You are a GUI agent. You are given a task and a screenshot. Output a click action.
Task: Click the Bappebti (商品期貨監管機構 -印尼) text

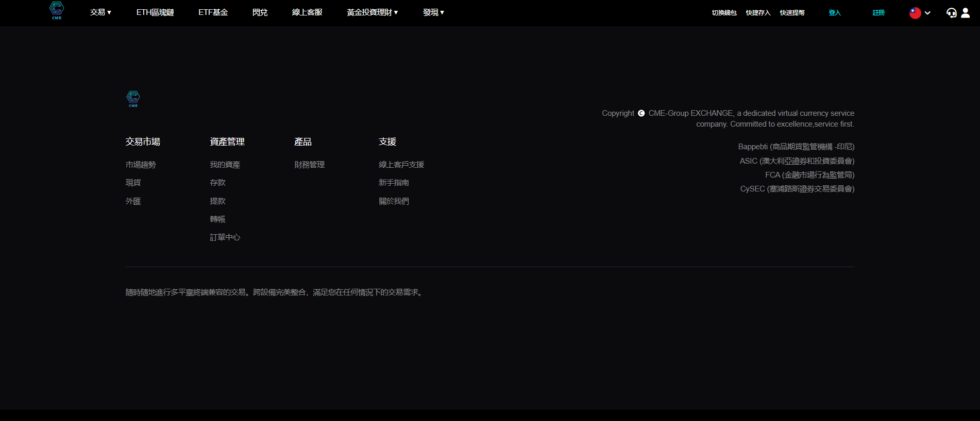796,147
